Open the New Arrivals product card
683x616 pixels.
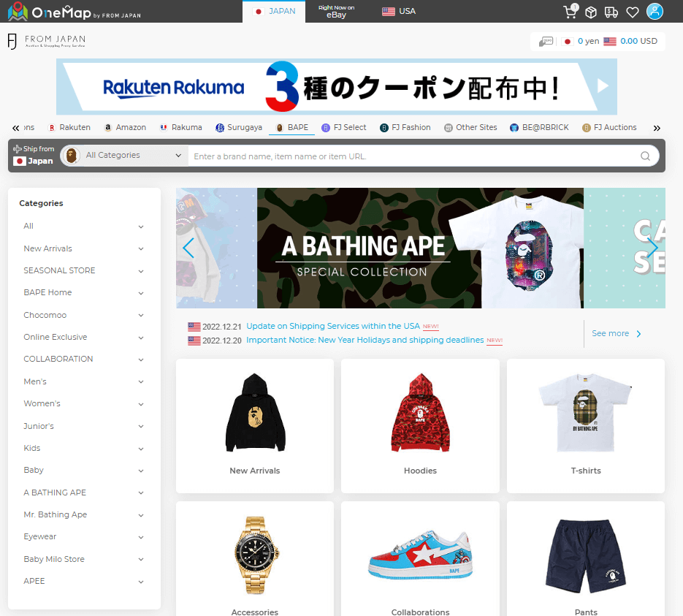pyautogui.click(x=255, y=425)
